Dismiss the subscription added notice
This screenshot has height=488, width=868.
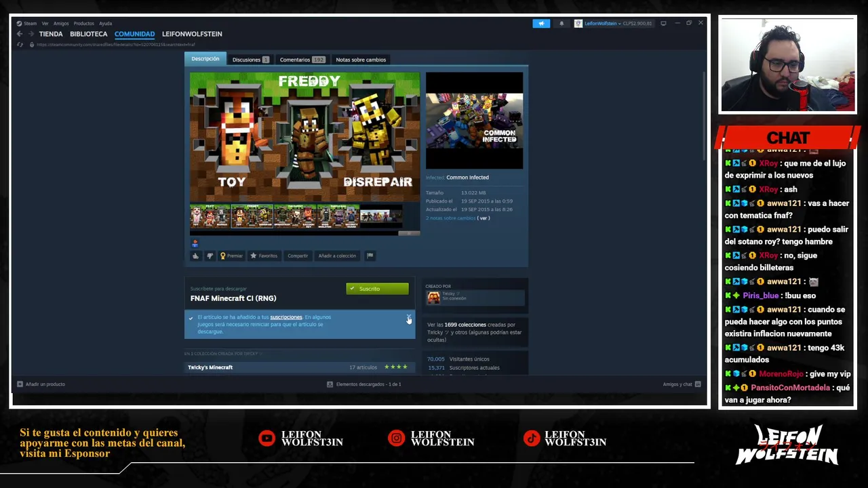[408, 317]
